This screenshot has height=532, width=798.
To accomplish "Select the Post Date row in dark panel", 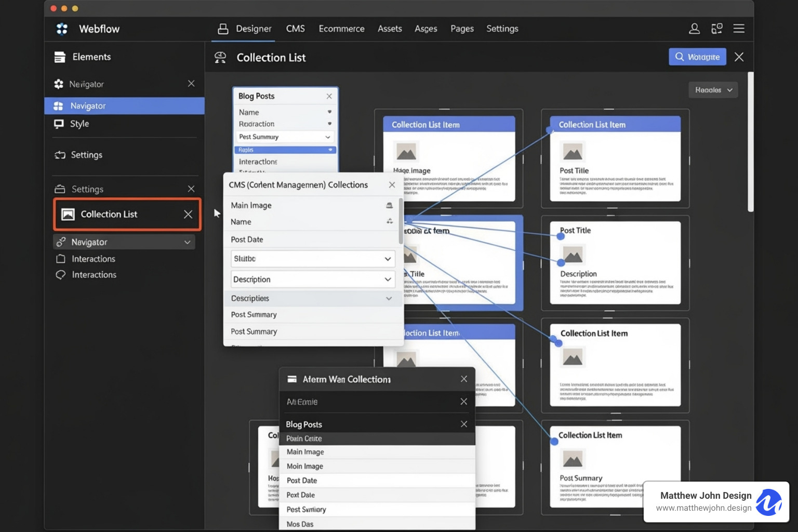I will pyautogui.click(x=377, y=481).
